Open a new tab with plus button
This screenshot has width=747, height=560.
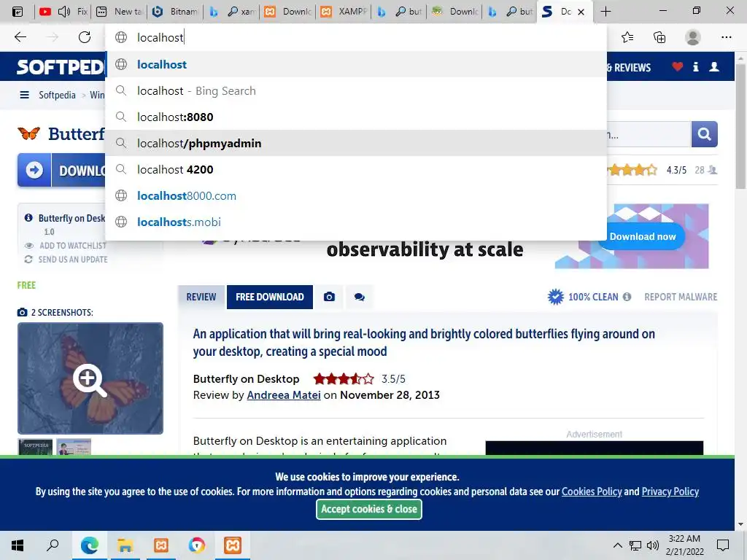coord(605,12)
